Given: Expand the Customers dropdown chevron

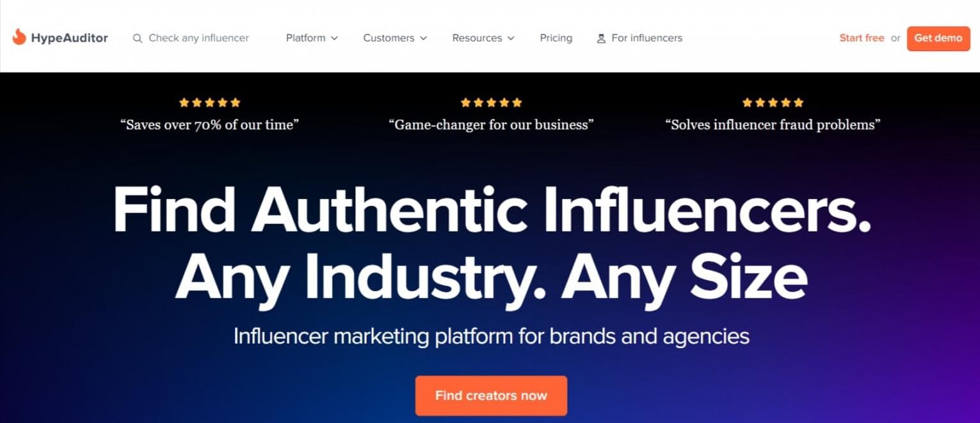Looking at the screenshot, I should click(x=423, y=38).
